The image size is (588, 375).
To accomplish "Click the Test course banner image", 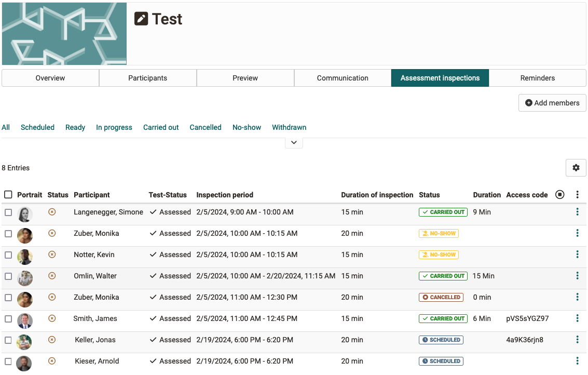I will tap(64, 33).
